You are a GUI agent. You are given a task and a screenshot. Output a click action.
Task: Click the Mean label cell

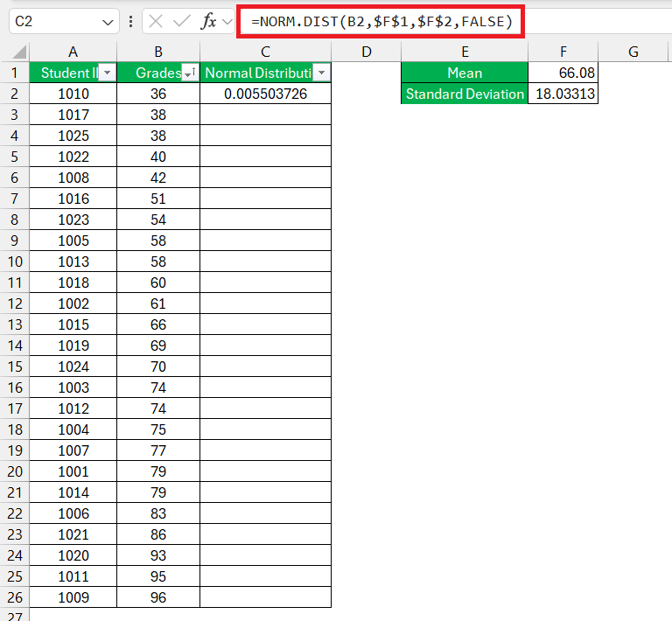465,73
